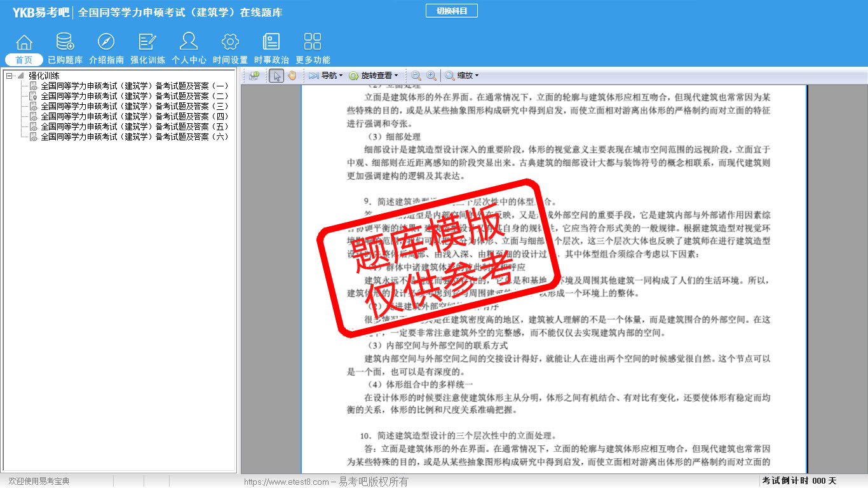Click the print icon in document toolbar
The image size is (868, 488).
pos(254,76)
